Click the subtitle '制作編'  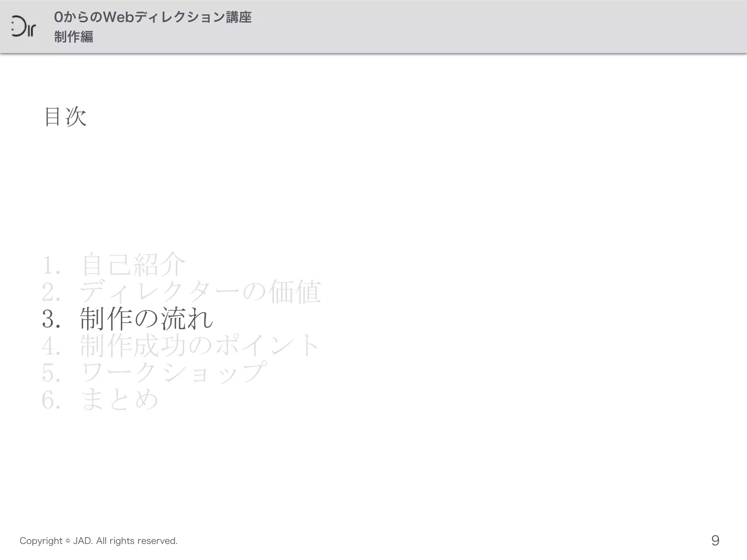tap(73, 37)
